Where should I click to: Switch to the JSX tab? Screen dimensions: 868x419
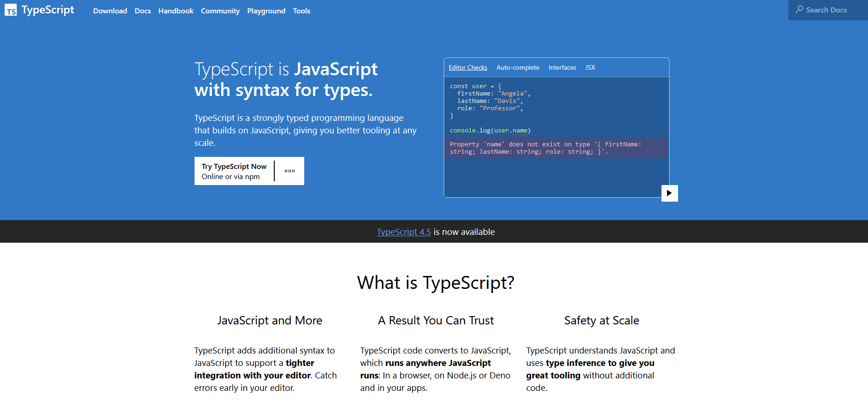coord(590,67)
